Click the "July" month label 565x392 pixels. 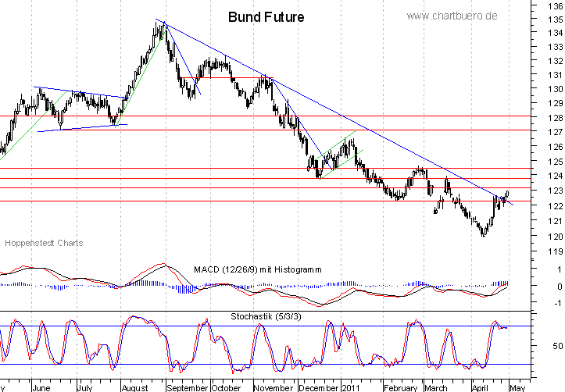click(85, 387)
